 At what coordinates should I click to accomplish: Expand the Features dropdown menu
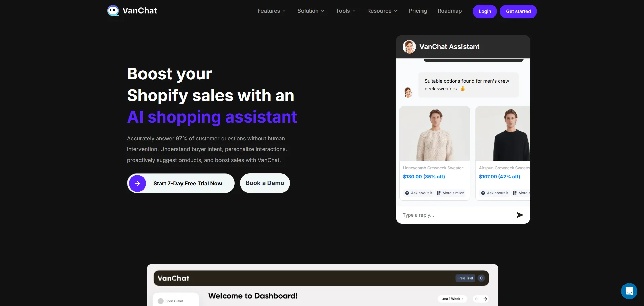[x=272, y=11]
